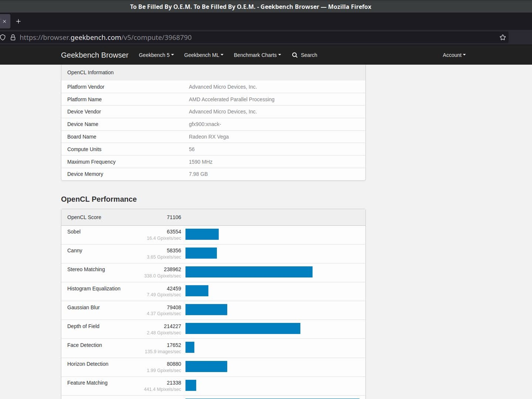Expand the Account dropdown menu
This screenshot has width=532, height=399.
(x=454, y=55)
